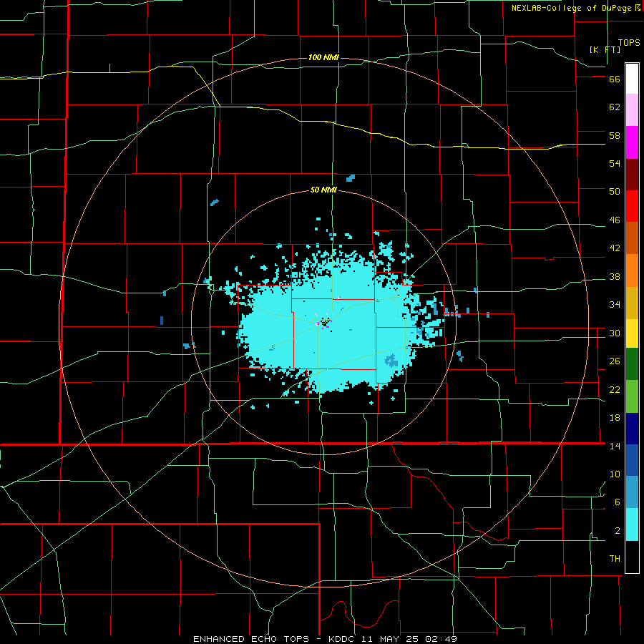Click the 50 NMI range ring label

pos(323,190)
